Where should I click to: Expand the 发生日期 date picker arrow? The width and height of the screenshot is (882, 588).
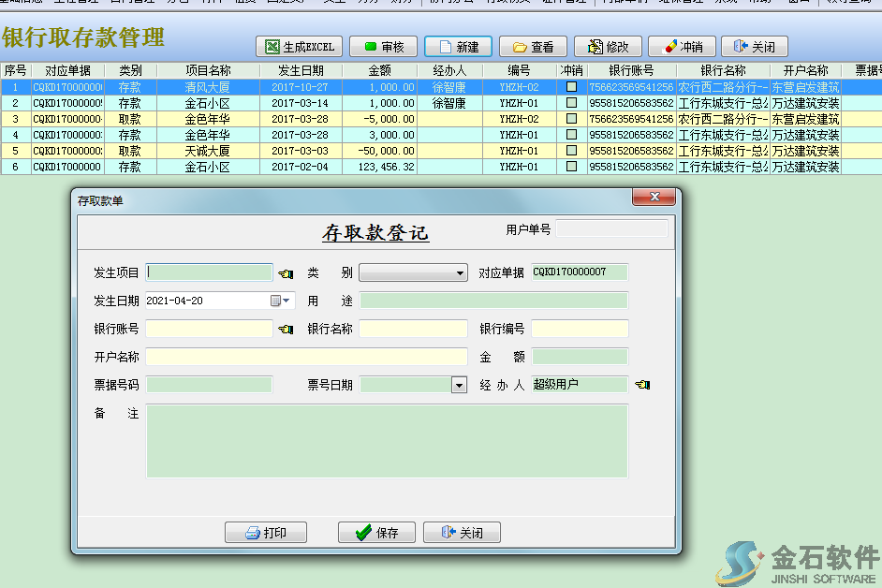pyautogui.click(x=287, y=301)
